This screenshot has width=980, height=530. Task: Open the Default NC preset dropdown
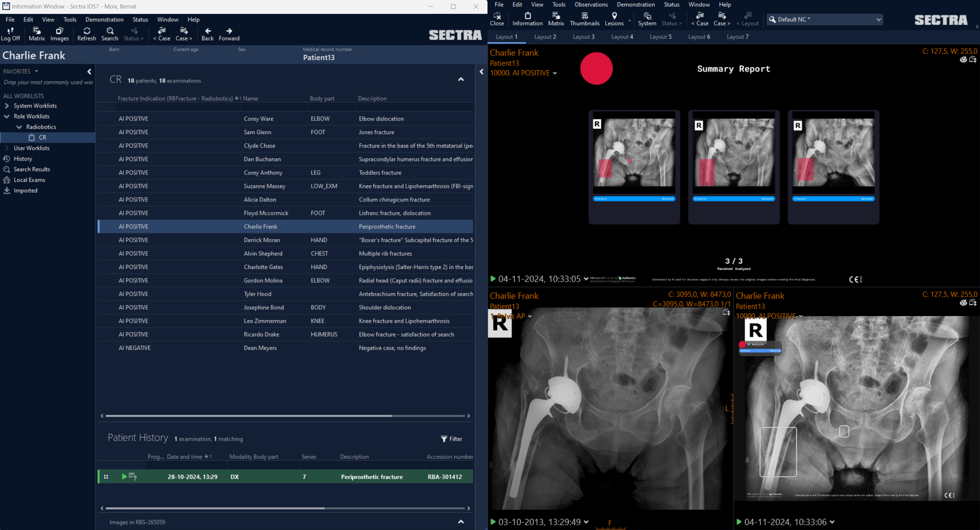[878, 19]
